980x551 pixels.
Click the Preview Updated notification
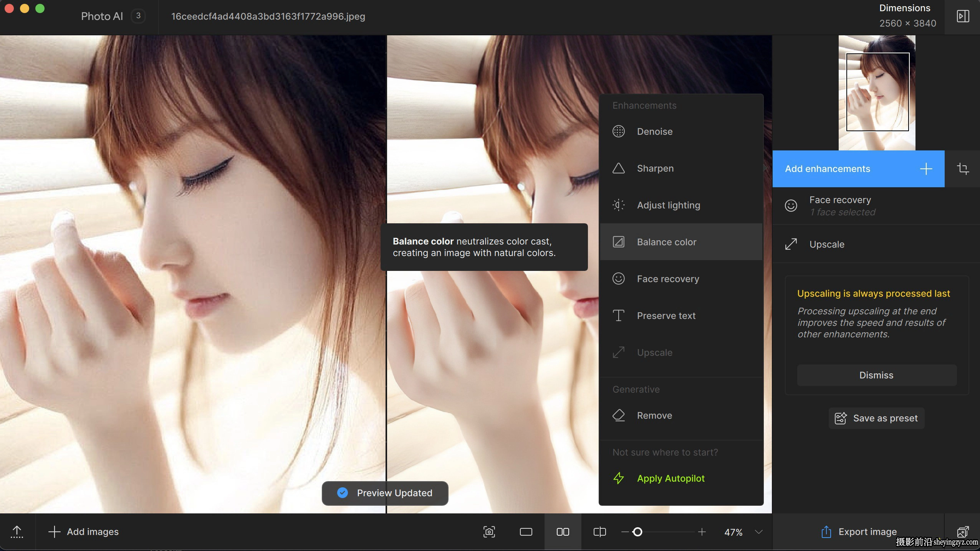385,493
